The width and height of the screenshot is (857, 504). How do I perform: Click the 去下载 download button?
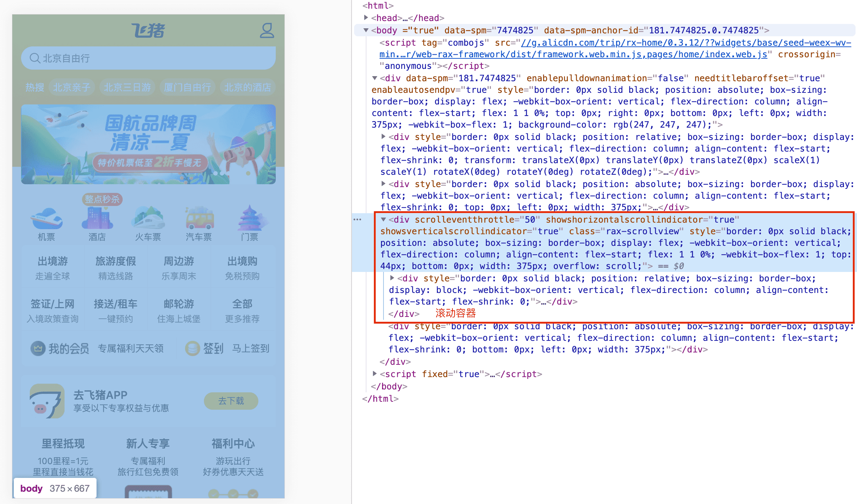tap(231, 401)
